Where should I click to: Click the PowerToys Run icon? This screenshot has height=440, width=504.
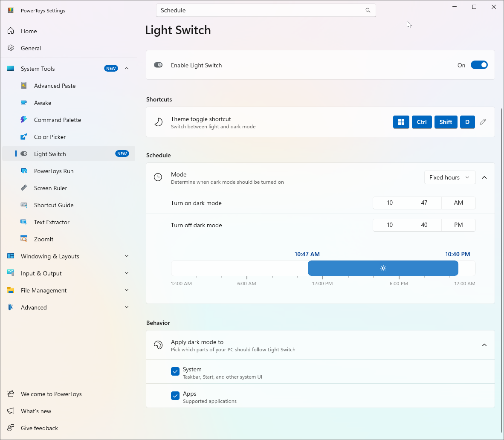point(24,171)
